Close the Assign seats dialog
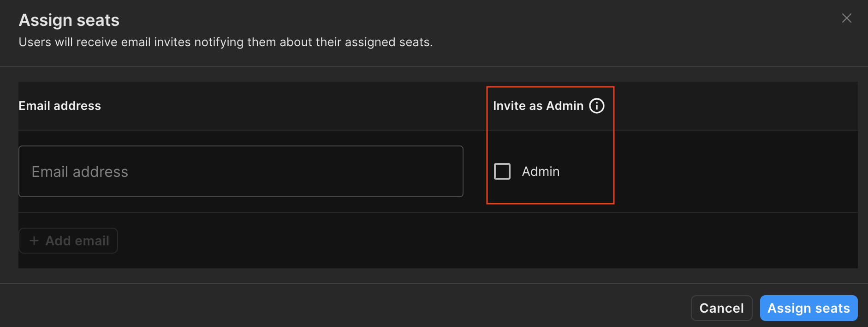Screen dimensions: 868x327 846,18
